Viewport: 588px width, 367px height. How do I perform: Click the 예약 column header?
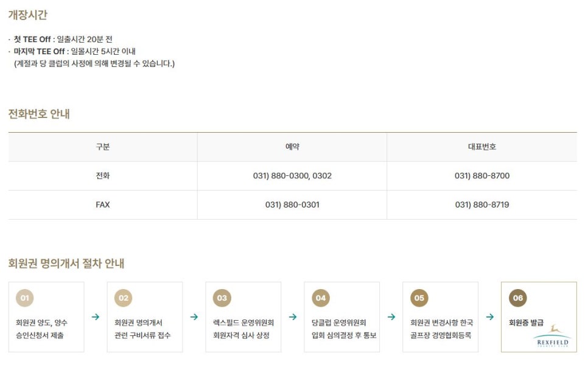pyautogui.click(x=292, y=147)
